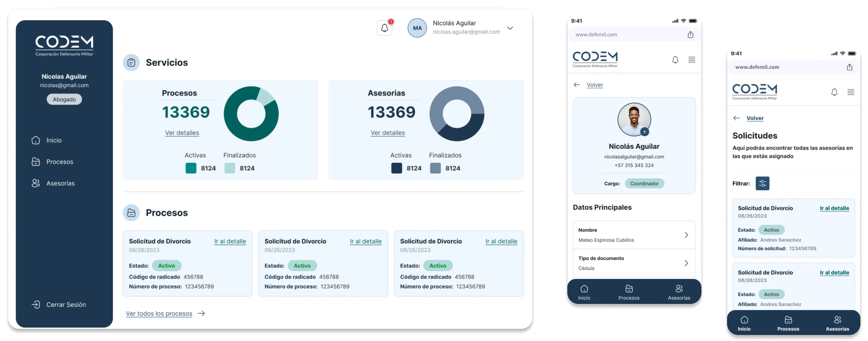Click the green Procesos donut chart
This screenshot has height=341, width=868.
pos(251,114)
